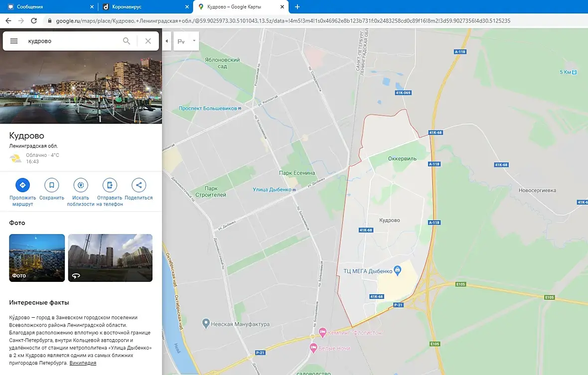588x375 pixels.
Task: Click the Невская Мануфактура map pin
Action: 205,323
